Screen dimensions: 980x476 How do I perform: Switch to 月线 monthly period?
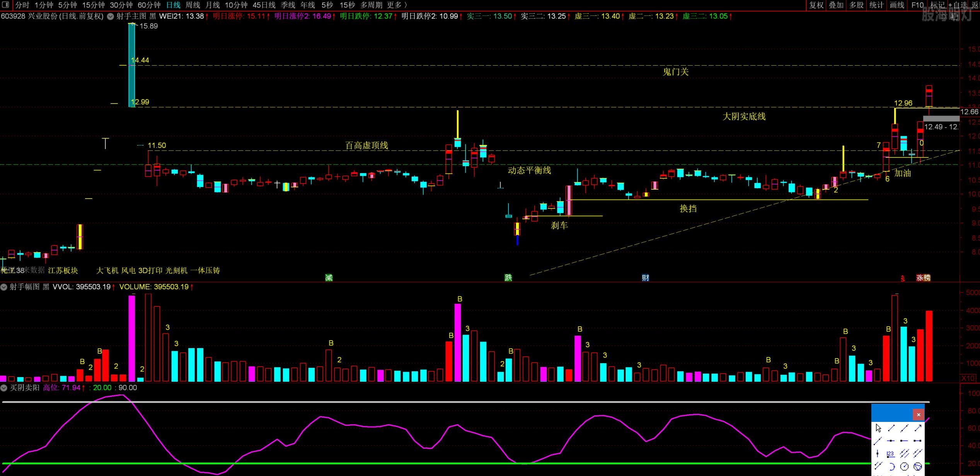click(x=213, y=5)
